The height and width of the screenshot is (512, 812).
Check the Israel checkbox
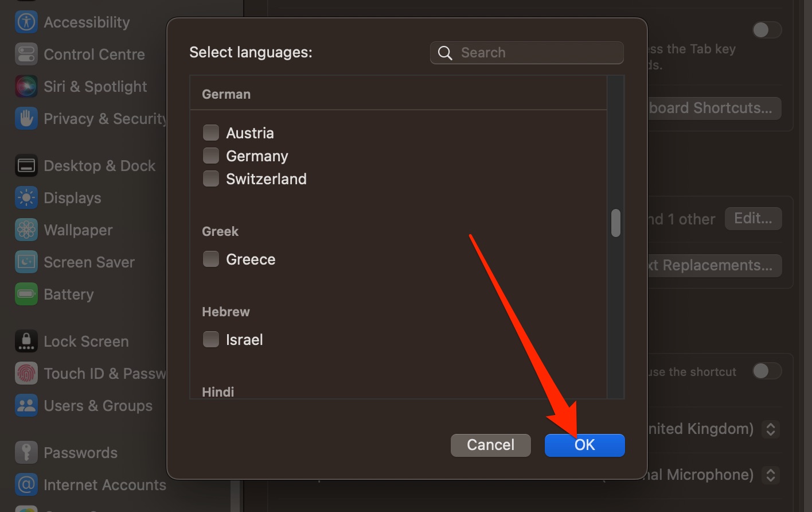click(x=211, y=339)
